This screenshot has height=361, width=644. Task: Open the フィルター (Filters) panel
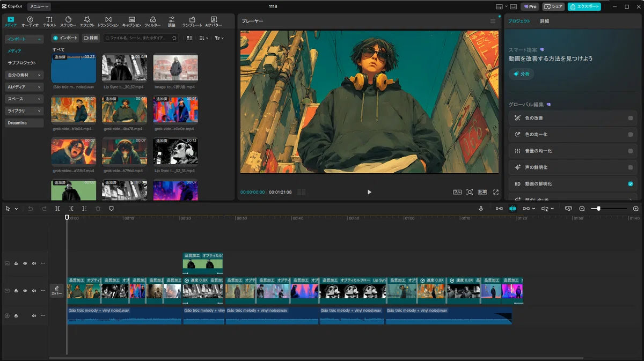[x=153, y=21]
